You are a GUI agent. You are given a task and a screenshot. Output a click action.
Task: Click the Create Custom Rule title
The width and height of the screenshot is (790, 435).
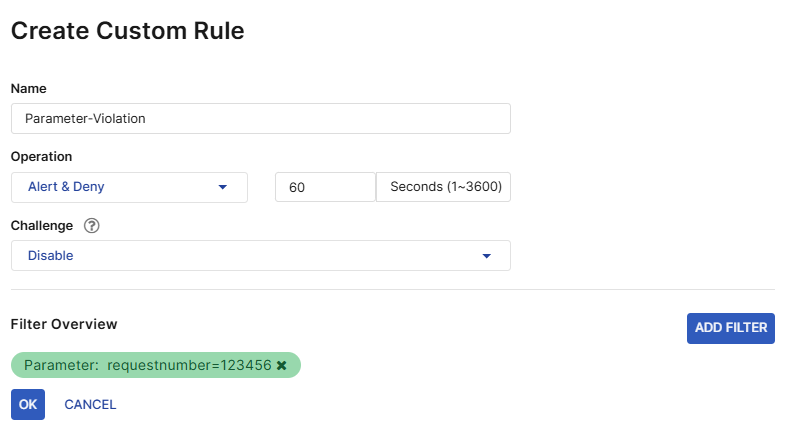coord(127,31)
